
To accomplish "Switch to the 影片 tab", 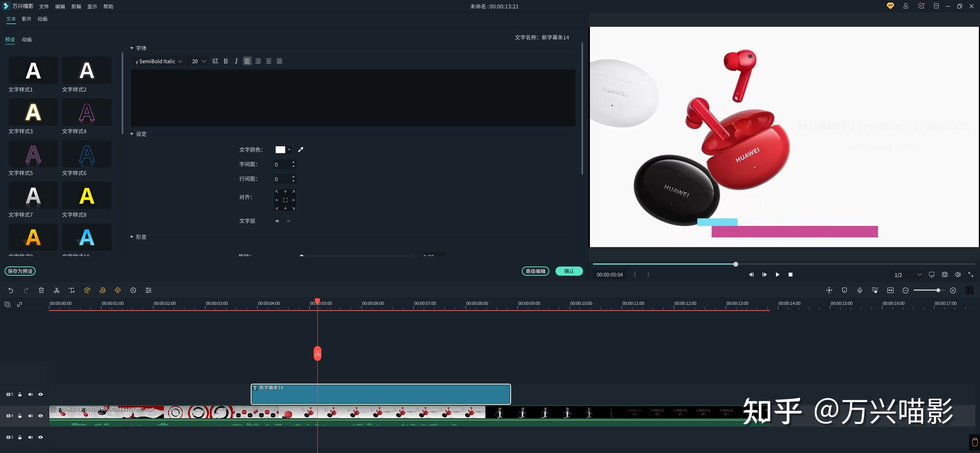I will pos(27,19).
